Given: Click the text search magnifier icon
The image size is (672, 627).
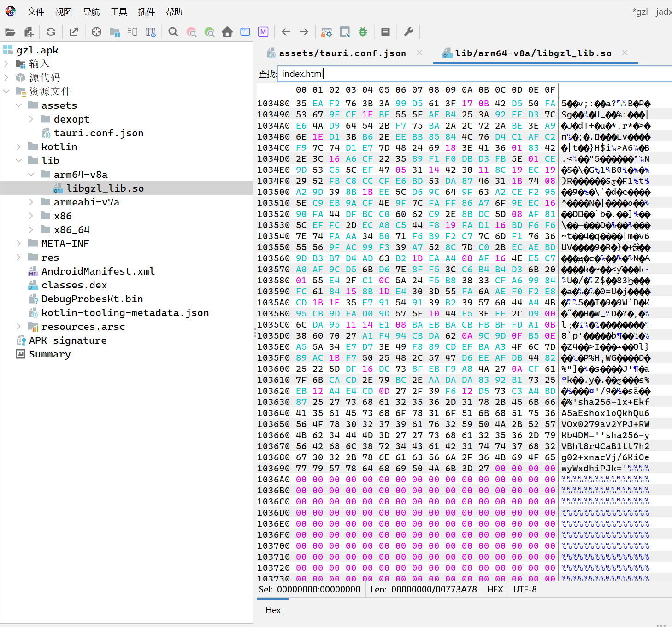Looking at the screenshot, I should coord(173,32).
